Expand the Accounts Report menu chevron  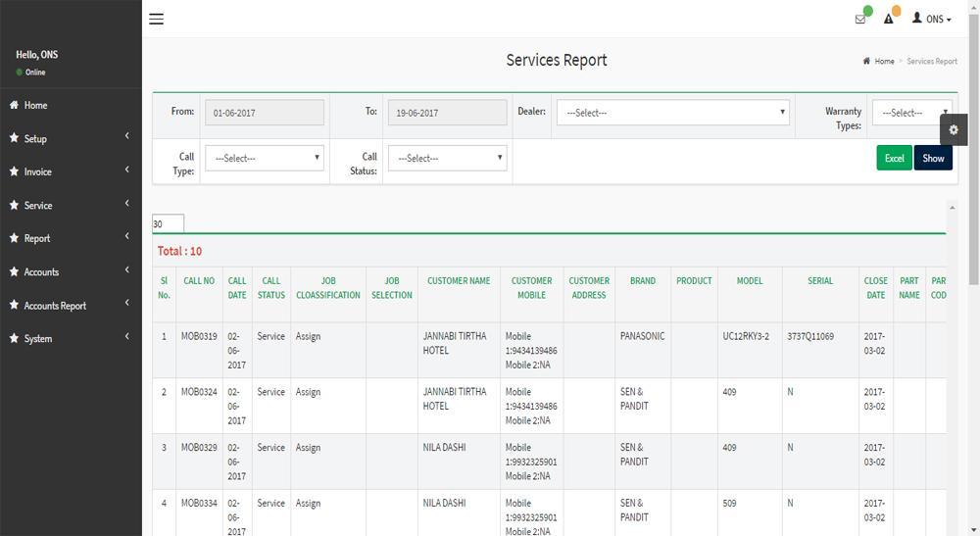point(126,303)
